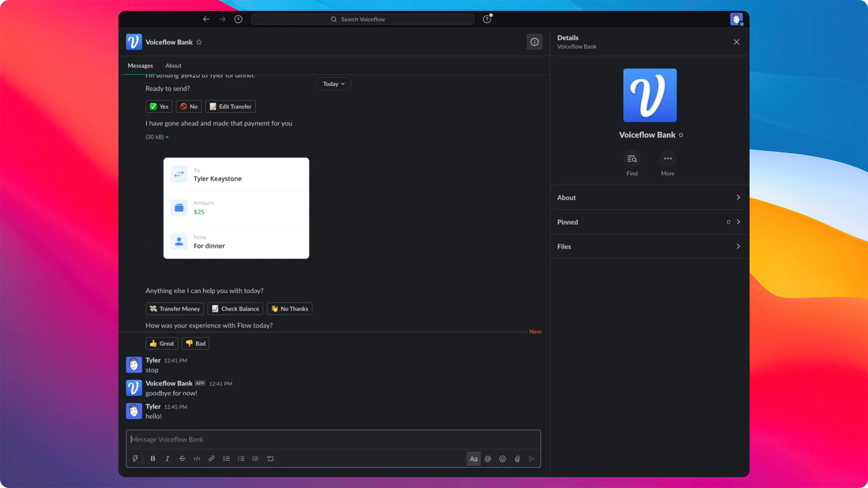Switch to the Messages tab
Viewport: 868px width, 488px height.
coord(140,66)
